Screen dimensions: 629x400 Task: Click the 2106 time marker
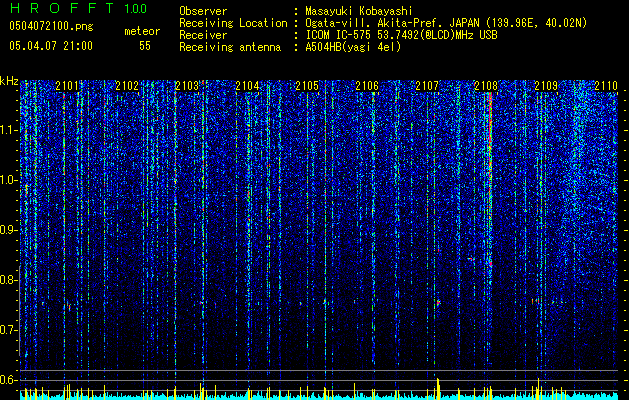367,86
